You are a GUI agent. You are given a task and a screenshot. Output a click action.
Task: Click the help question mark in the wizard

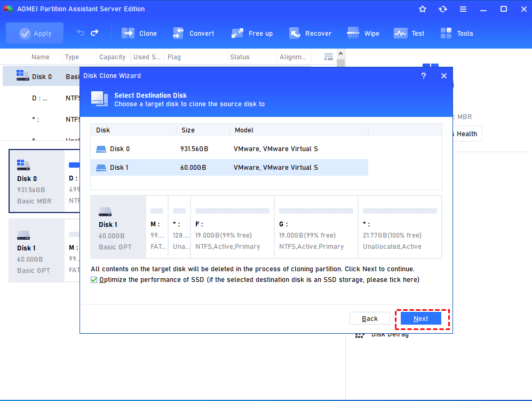pyautogui.click(x=423, y=76)
